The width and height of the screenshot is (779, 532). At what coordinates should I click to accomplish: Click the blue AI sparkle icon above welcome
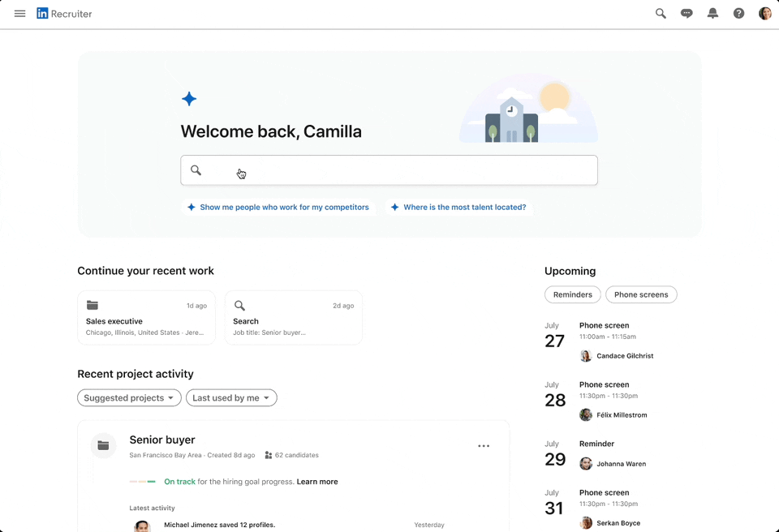189,99
